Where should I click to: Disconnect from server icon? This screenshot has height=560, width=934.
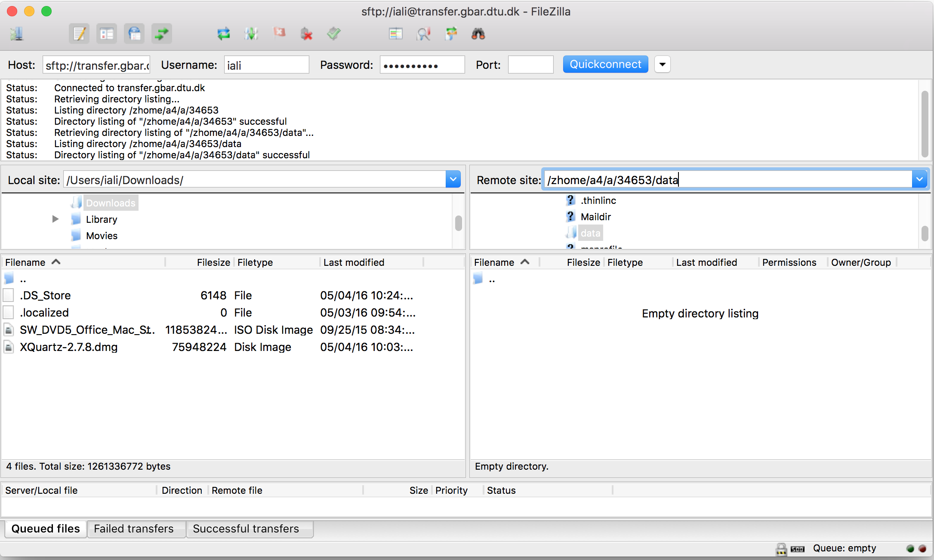306,34
